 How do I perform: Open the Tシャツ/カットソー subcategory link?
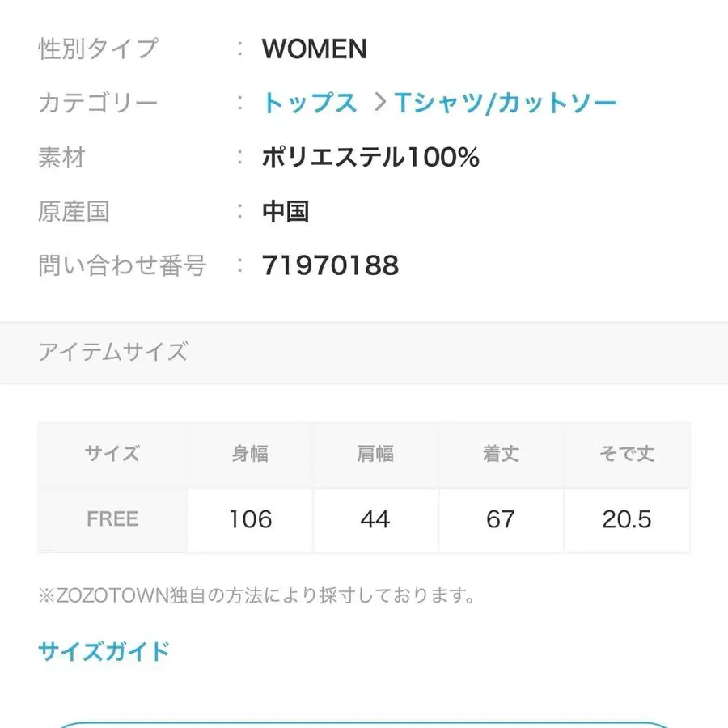pyautogui.click(x=506, y=102)
